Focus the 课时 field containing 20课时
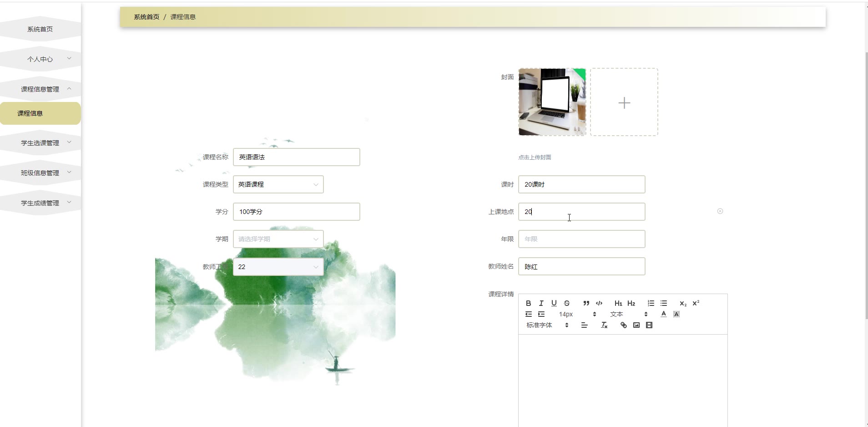This screenshot has width=868, height=427. 582,184
